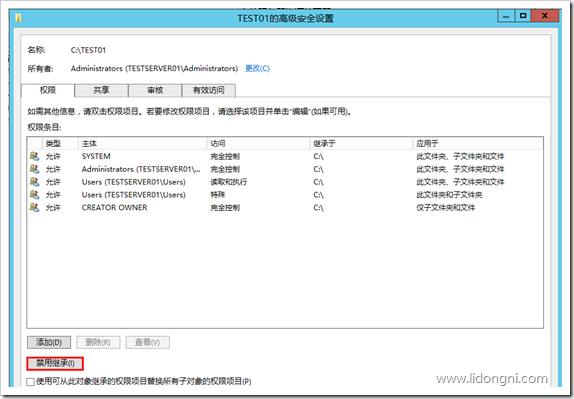The height and width of the screenshot is (399, 574).
Task: Select the 权限 tab
Action: click(x=48, y=90)
